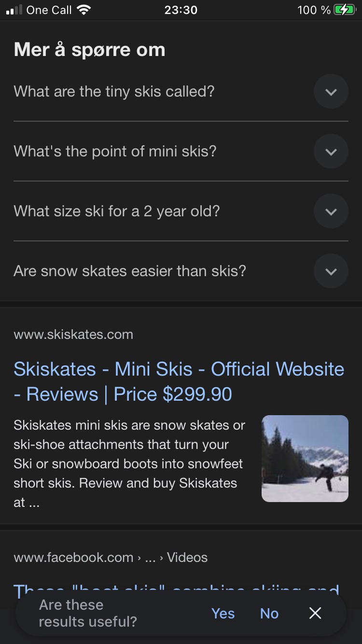Answer No to the results useful prompt
This screenshot has height=644, width=362.
pos(269,614)
